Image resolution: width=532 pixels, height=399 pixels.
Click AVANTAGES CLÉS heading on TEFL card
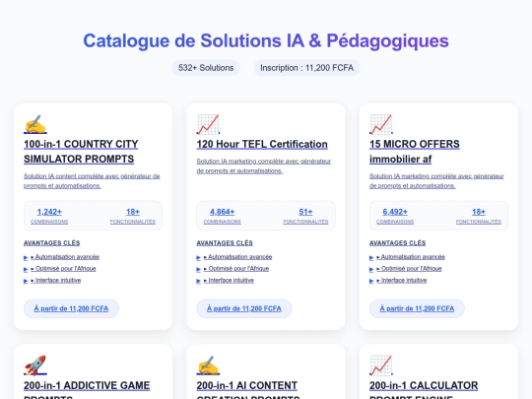[x=225, y=243]
